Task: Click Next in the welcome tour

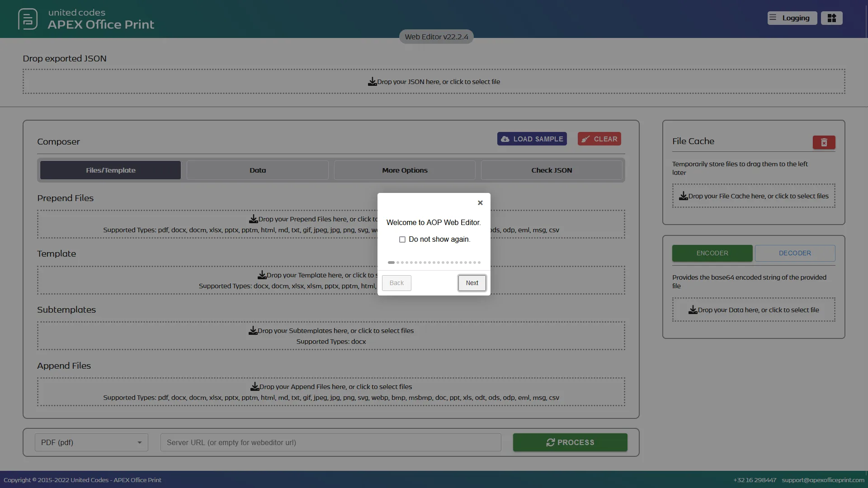Action: tap(472, 283)
